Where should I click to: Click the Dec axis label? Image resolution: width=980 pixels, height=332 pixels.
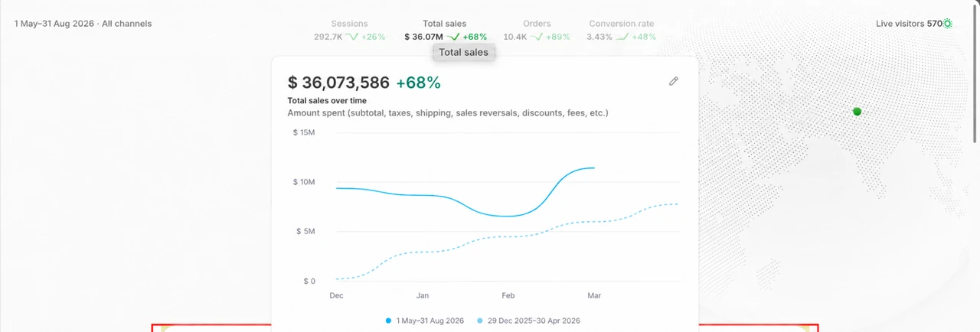336,295
